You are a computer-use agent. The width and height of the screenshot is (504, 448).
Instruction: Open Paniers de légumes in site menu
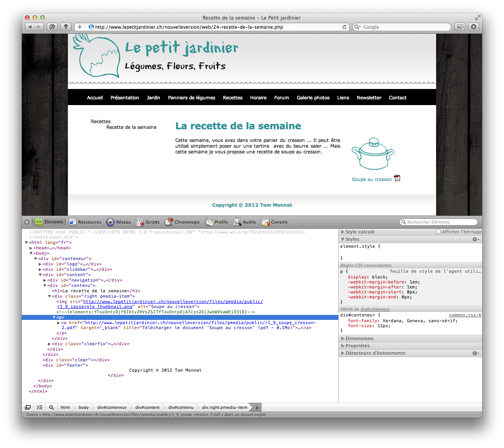tap(191, 98)
